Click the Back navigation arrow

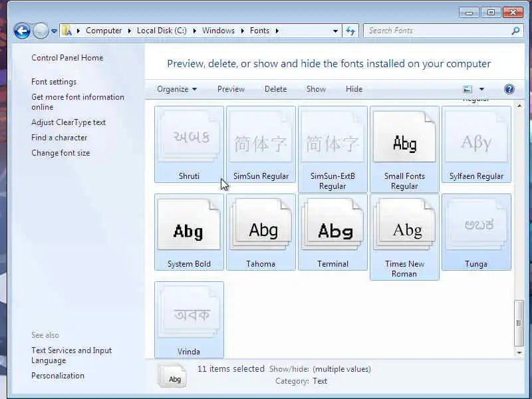(22, 31)
